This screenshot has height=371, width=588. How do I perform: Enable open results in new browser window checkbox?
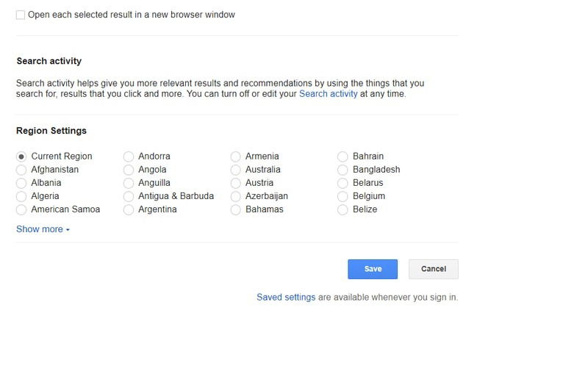(21, 15)
